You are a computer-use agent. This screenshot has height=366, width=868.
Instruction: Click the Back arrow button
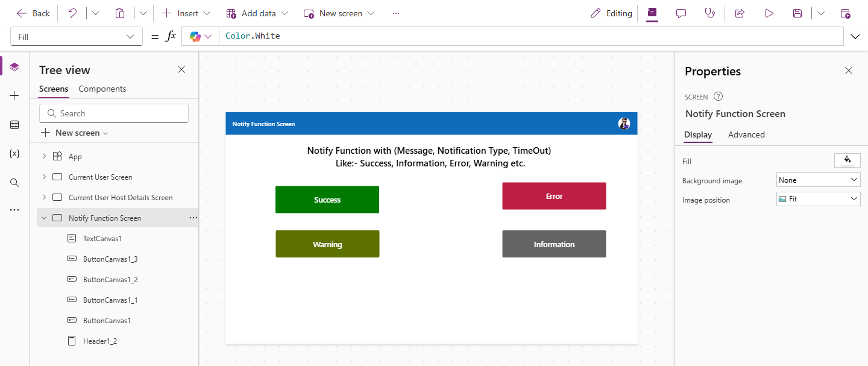coord(33,13)
